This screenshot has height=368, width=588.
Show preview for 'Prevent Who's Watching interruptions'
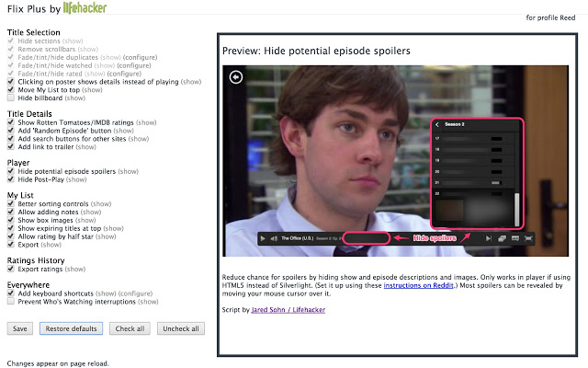(149, 302)
